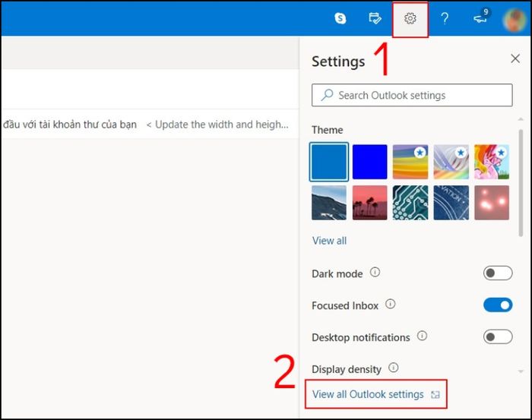Open the What's new megaphone icon
Viewport: 532px width, 420px height.
point(480,17)
